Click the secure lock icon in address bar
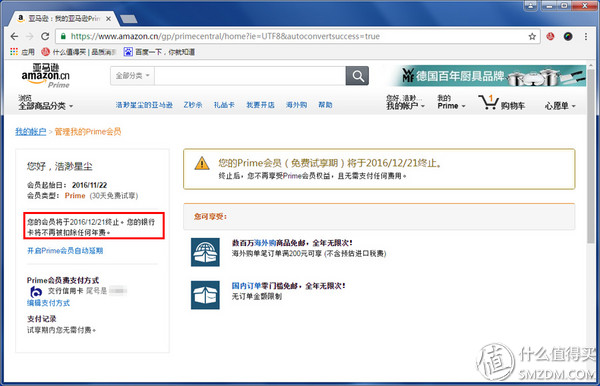 click(63, 36)
